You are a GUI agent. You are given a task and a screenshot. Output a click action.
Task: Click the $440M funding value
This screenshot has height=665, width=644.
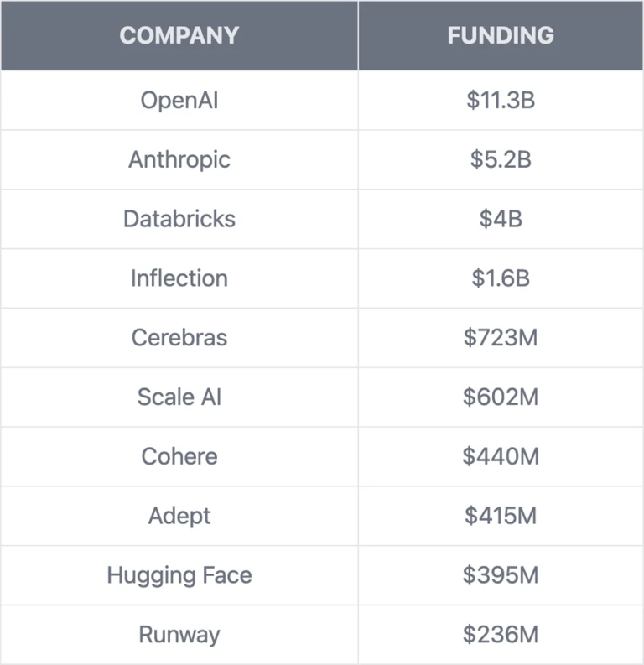(501, 457)
